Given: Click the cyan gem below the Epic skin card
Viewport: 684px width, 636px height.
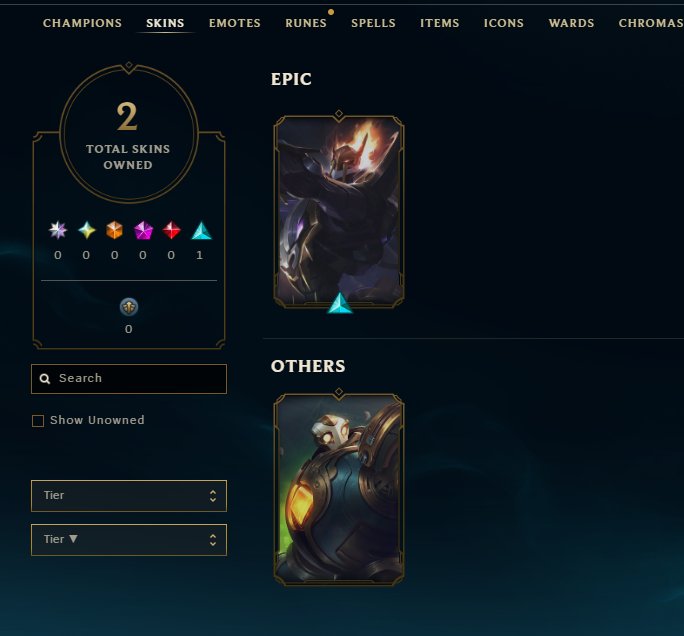Looking at the screenshot, I should [x=339, y=303].
